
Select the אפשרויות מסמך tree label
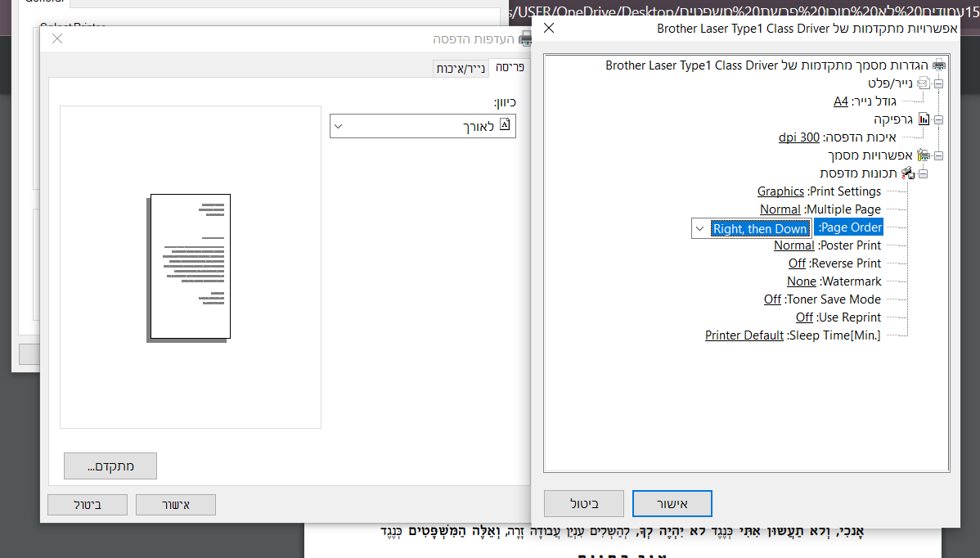click(870, 155)
